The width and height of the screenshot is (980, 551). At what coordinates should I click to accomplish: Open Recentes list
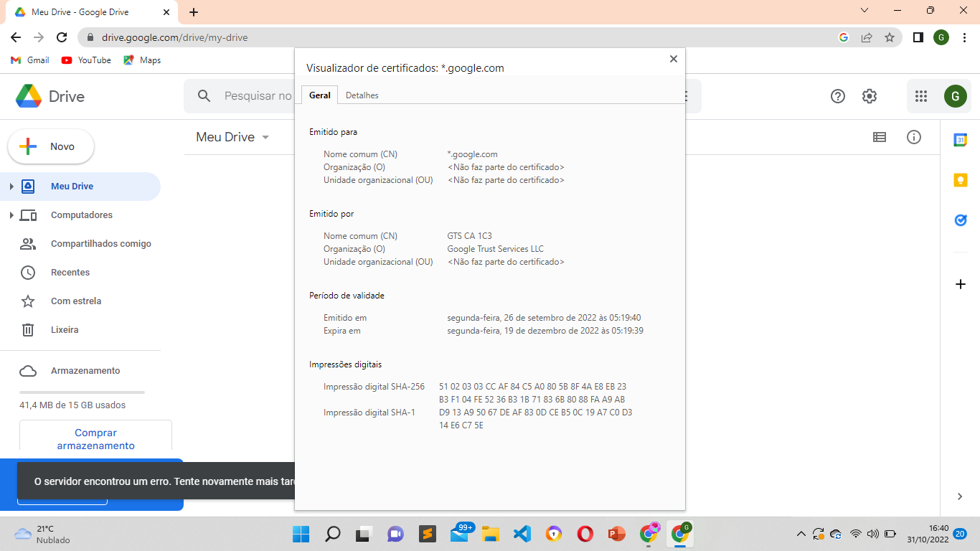(70, 273)
